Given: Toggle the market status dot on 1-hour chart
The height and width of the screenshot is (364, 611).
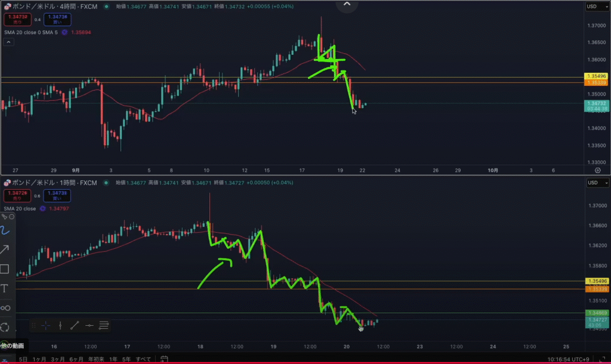Looking at the screenshot, I should click(106, 183).
